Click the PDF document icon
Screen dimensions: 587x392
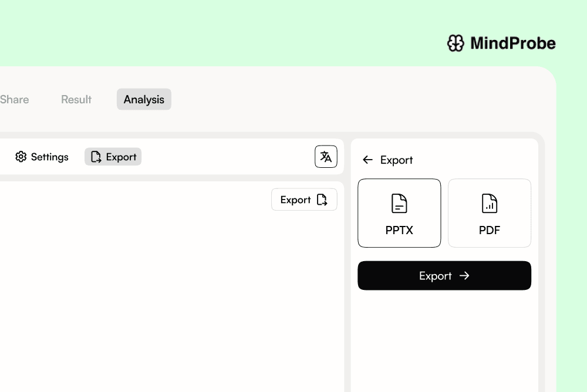coord(490,204)
